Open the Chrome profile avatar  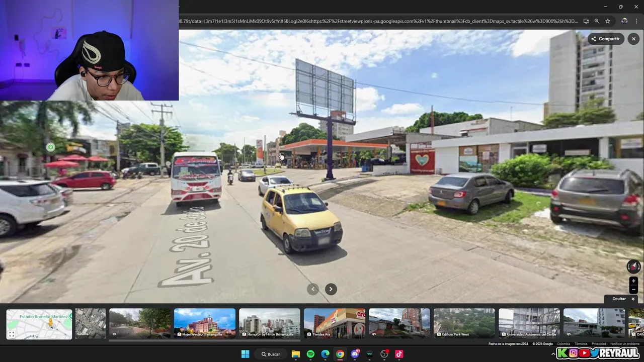624,21
